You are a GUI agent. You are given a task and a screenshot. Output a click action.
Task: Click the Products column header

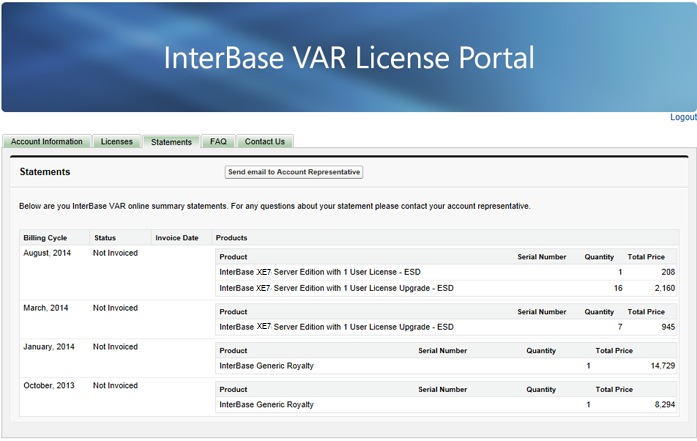[x=232, y=238]
